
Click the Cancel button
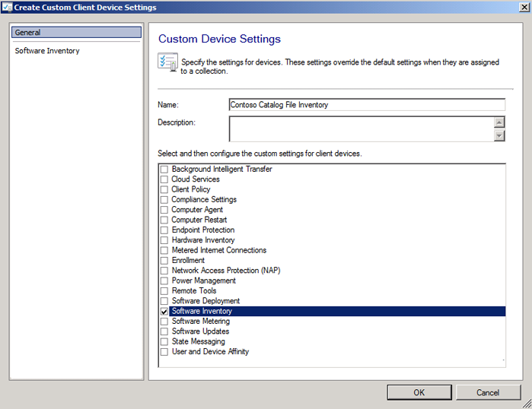(x=488, y=392)
